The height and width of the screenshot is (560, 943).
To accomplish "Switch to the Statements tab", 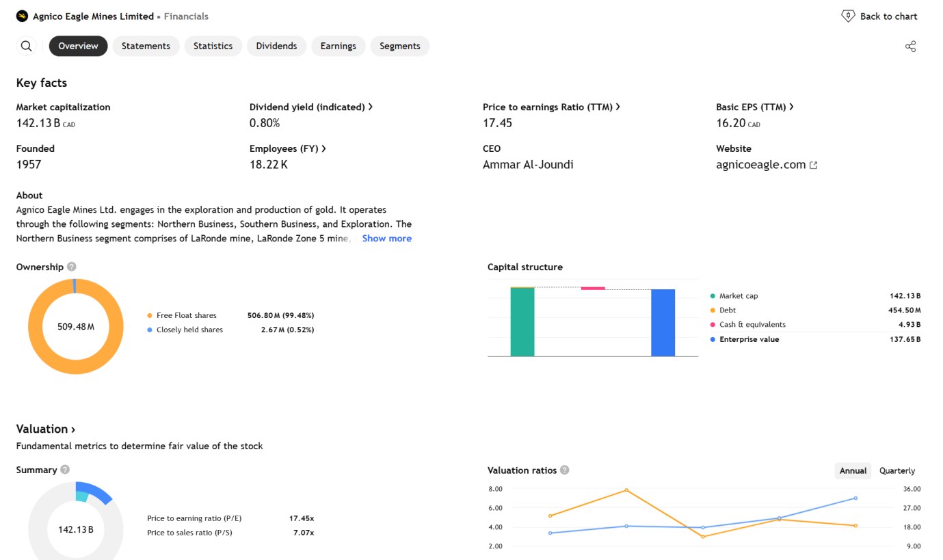I will click(146, 46).
